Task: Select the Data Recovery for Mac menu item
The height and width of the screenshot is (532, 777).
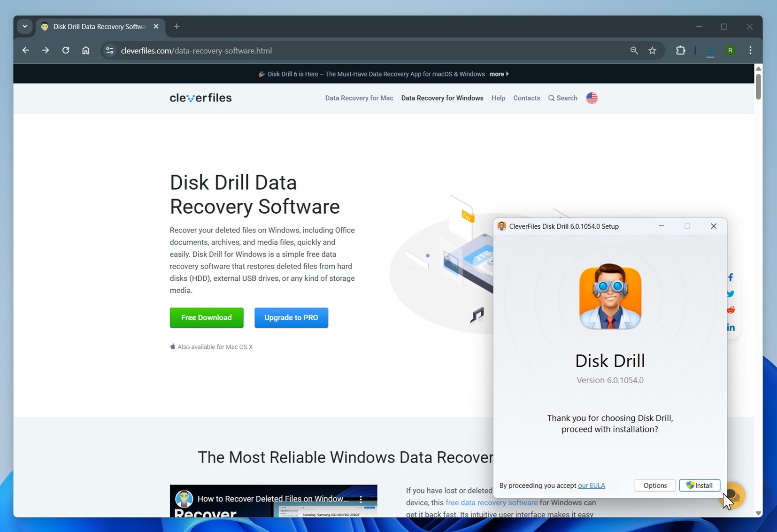Action: click(x=359, y=98)
